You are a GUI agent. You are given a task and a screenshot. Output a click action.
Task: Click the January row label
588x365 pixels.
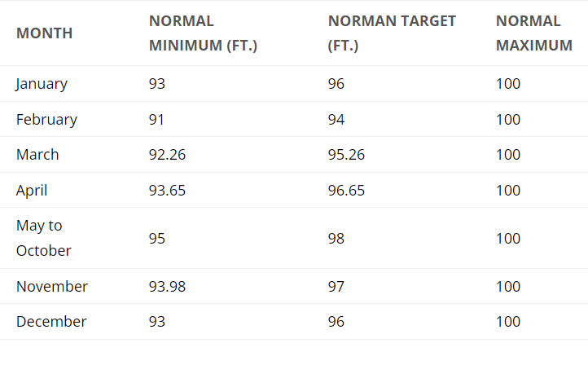tap(42, 84)
